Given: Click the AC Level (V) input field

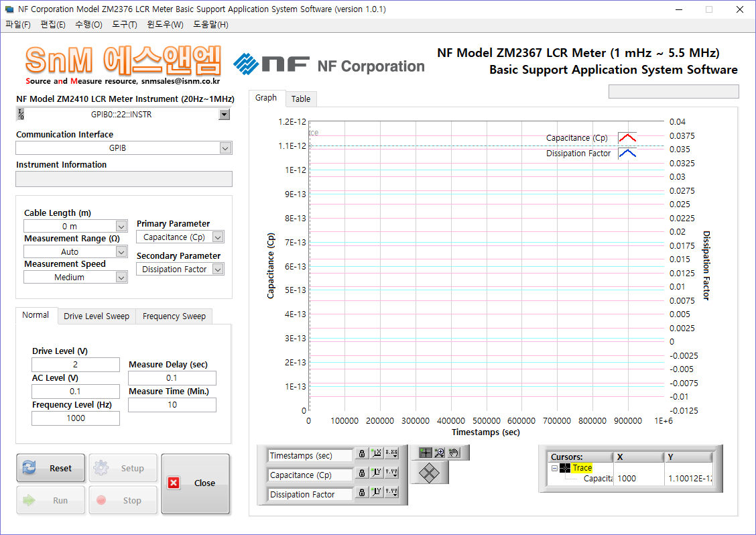Looking at the screenshot, I should 76,392.
